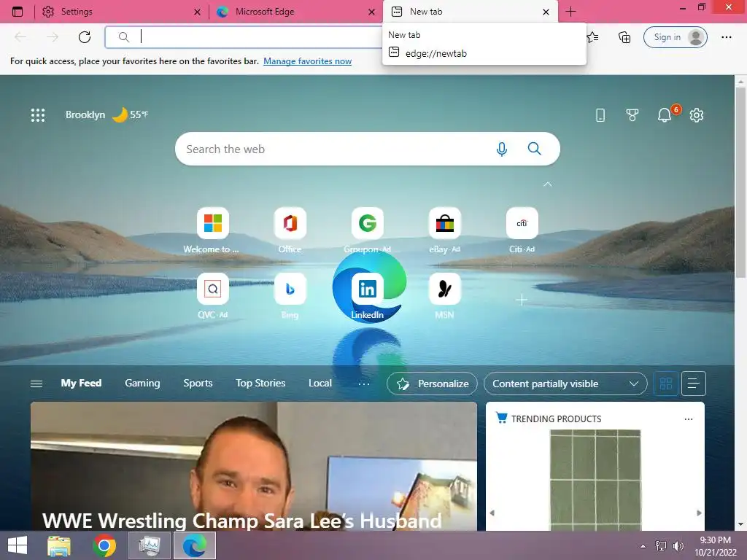Open the notifications bell icon
This screenshot has width=747, height=560.
[665, 114]
